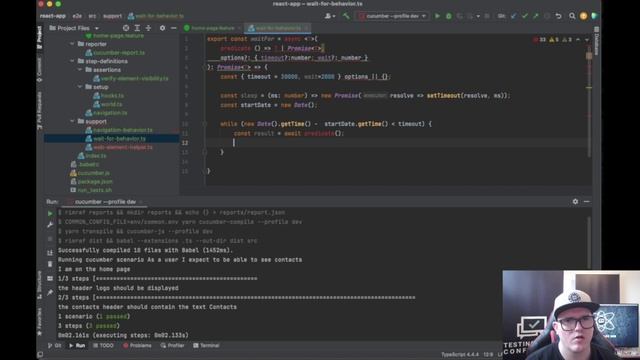Toggle the Structure side tool window

pyautogui.click(x=40, y=284)
